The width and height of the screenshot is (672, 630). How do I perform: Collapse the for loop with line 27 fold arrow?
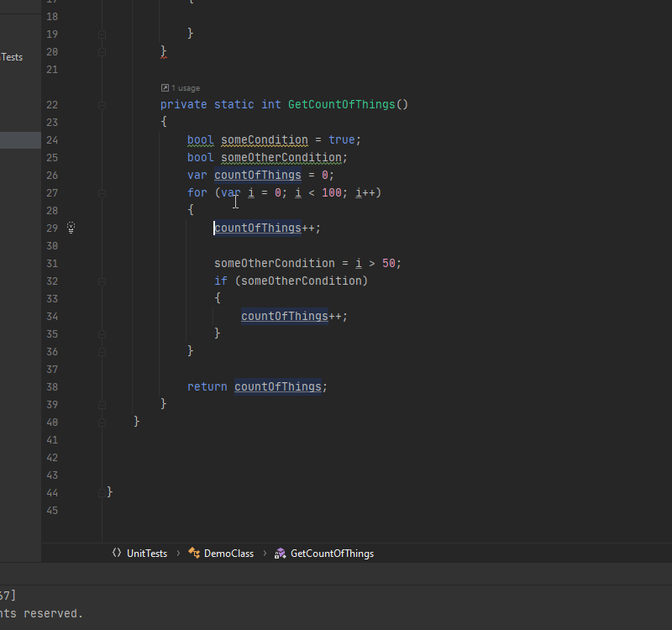(x=102, y=192)
